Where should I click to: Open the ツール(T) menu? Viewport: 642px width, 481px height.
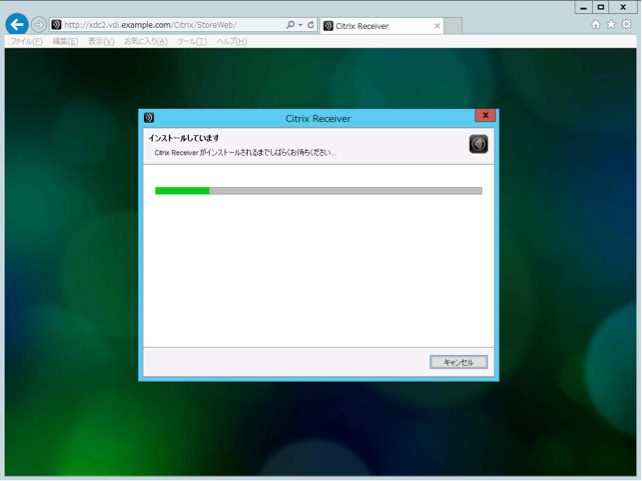(x=191, y=42)
